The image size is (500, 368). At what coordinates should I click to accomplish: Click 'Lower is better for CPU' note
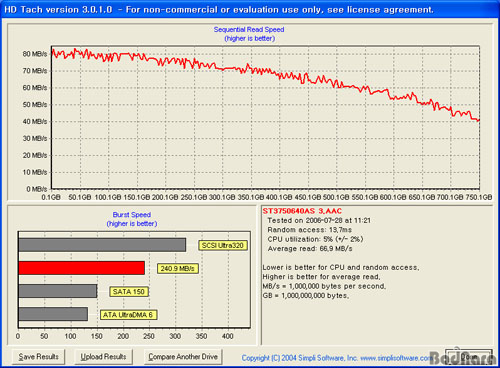[x=341, y=267]
